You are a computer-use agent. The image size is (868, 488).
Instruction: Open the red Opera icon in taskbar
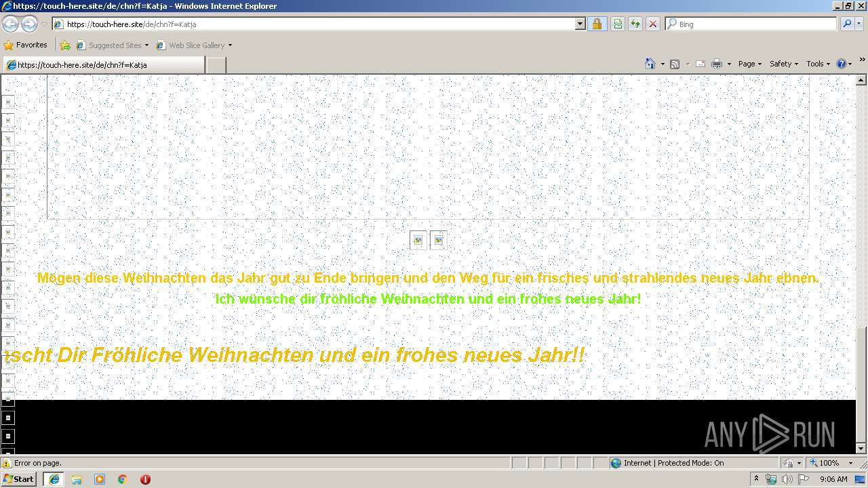pyautogui.click(x=145, y=479)
